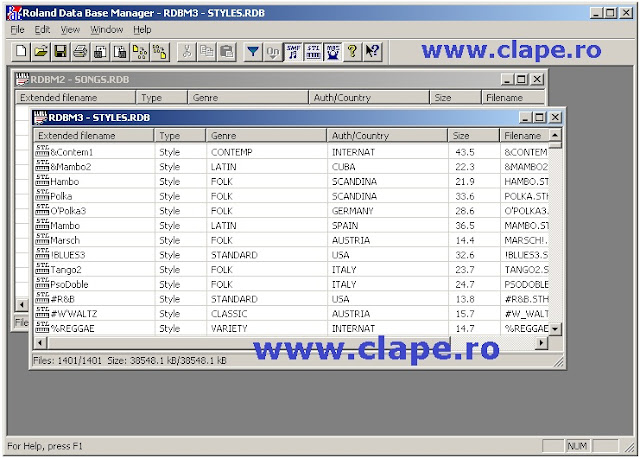Click left scroll arrow in SONGS.RDB window
This screenshot has width=640, height=459.
(22, 304)
